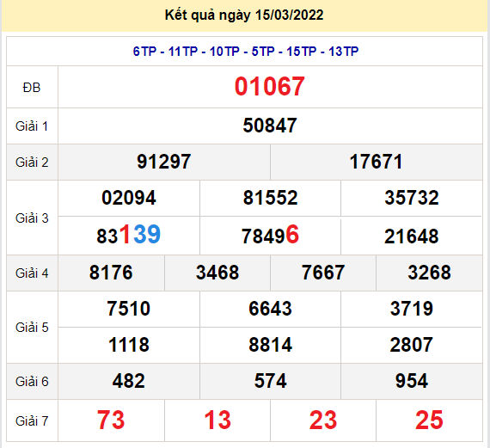
Task: Select Giải 7 number 13
Action: (x=217, y=420)
